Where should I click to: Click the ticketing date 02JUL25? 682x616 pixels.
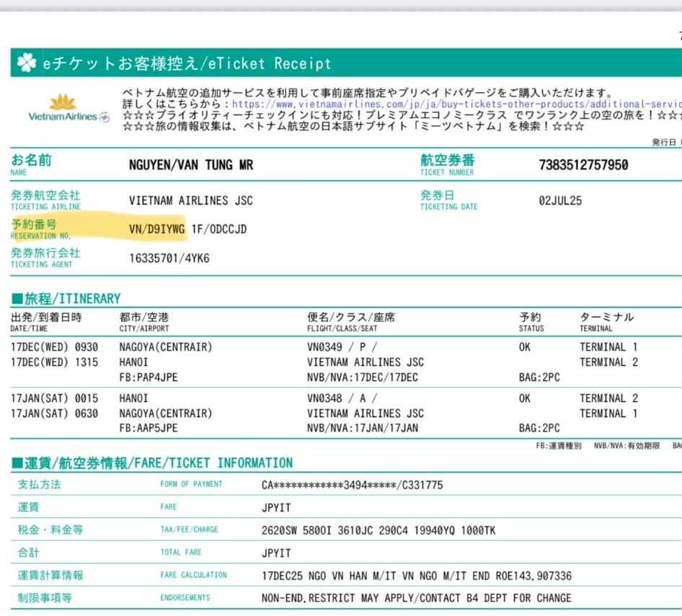pos(559,201)
